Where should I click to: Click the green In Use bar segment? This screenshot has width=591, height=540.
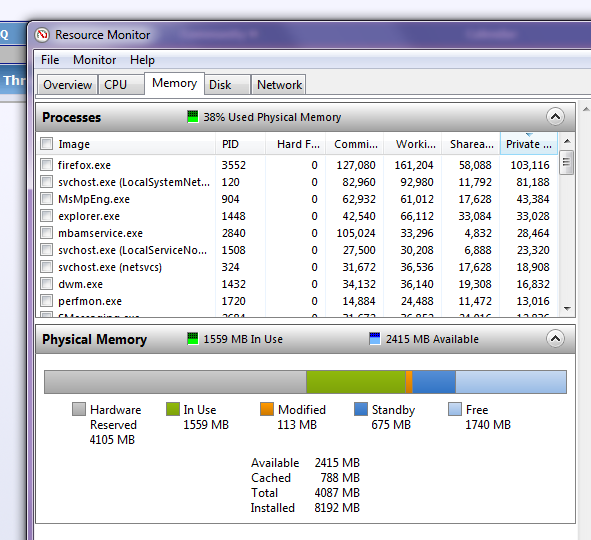[x=356, y=382]
